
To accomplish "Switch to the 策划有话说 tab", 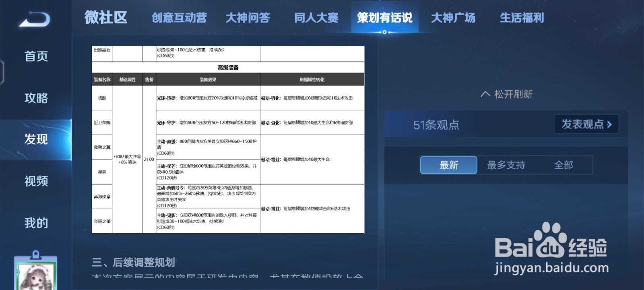I will tap(385, 18).
